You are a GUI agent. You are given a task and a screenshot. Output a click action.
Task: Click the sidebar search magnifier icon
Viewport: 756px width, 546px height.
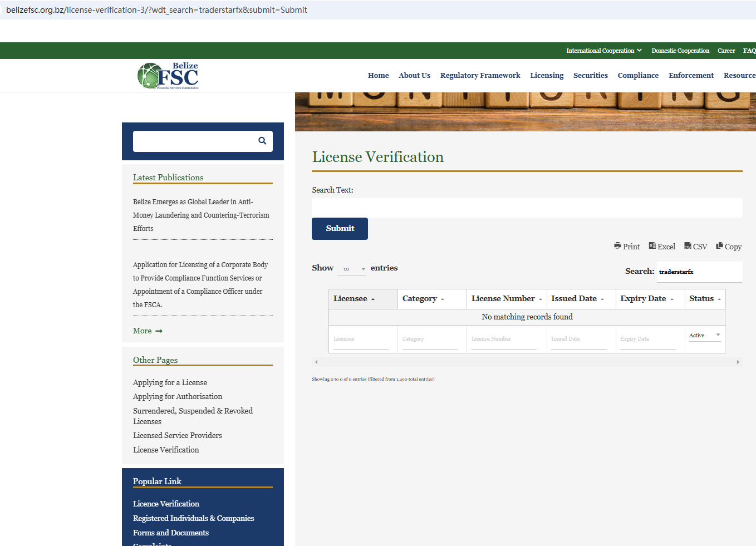tap(262, 141)
